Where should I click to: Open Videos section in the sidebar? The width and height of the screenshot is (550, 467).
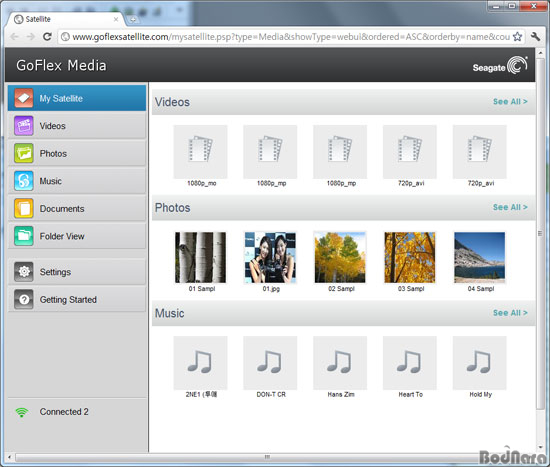click(77, 126)
